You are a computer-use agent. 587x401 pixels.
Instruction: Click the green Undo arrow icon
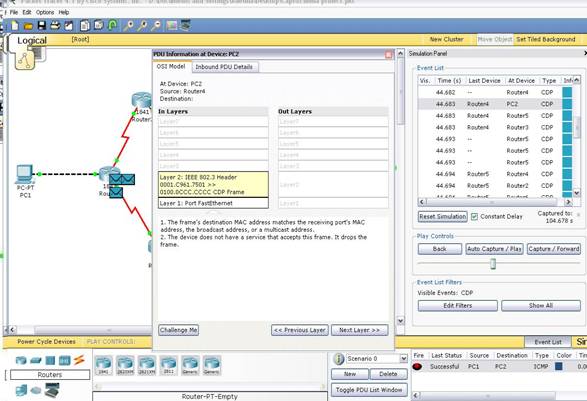[112, 25]
